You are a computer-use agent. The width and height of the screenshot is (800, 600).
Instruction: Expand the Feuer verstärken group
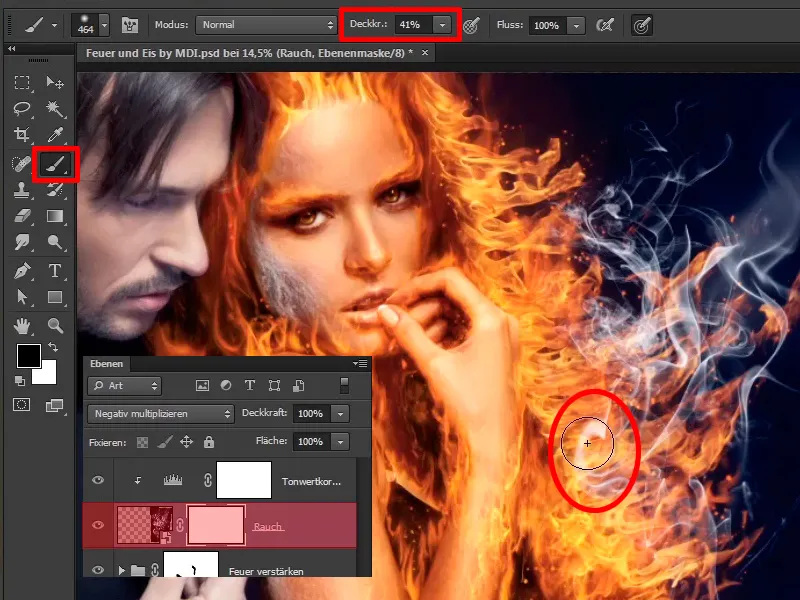point(121,570)
